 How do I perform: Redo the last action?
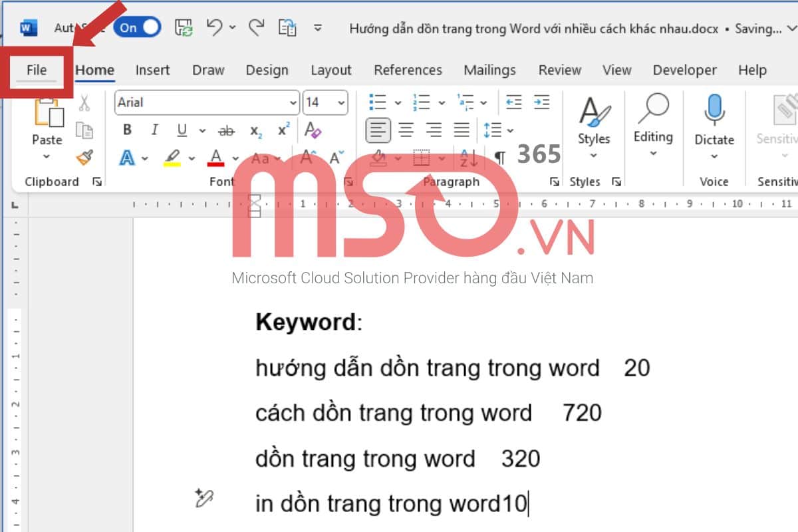[256, 27]
